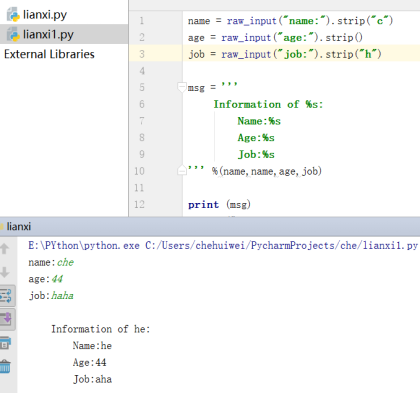Place cursor on highlighted 'job = raw_input' line

click(x=285, y=54)
